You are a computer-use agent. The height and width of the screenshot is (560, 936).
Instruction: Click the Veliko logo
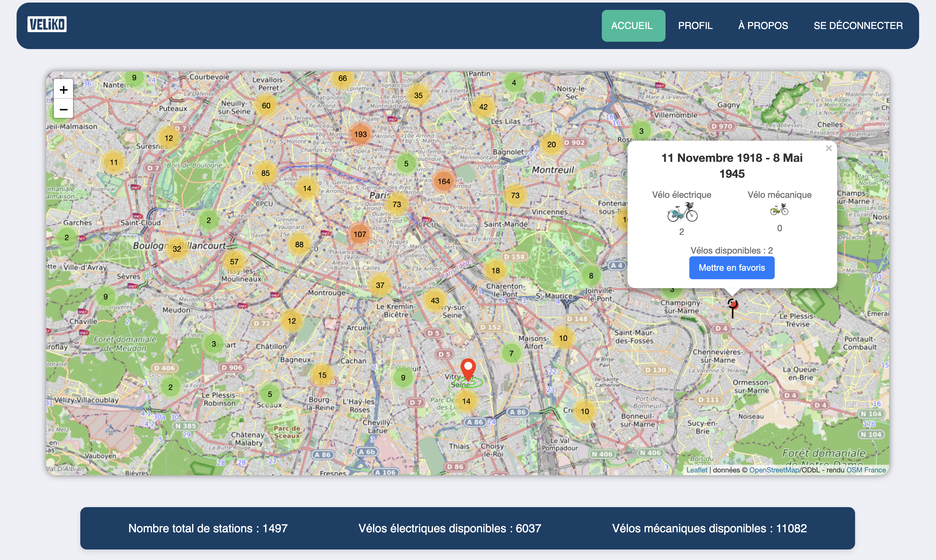pyautogui.click(x=47, y=24)
